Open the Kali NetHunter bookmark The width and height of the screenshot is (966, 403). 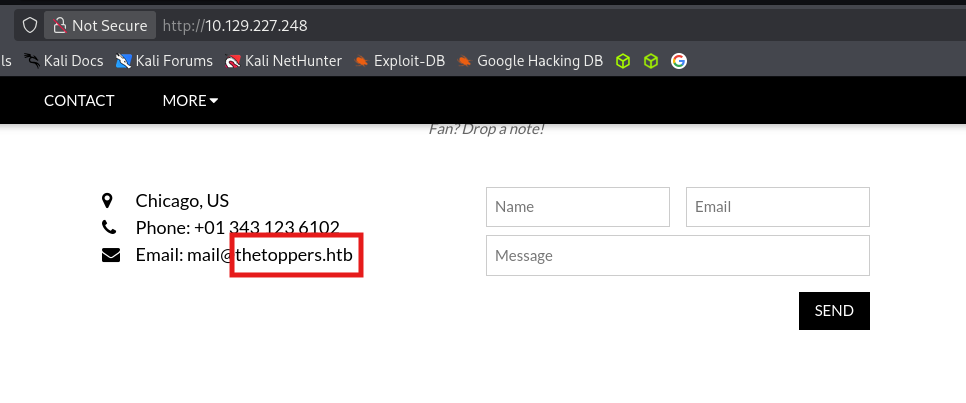pos(283,61)
